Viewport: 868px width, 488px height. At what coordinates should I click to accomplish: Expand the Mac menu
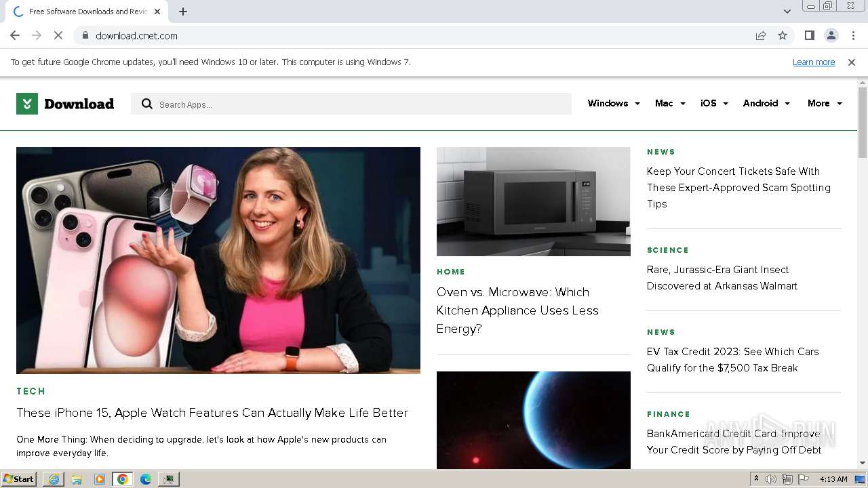(670, 103)
